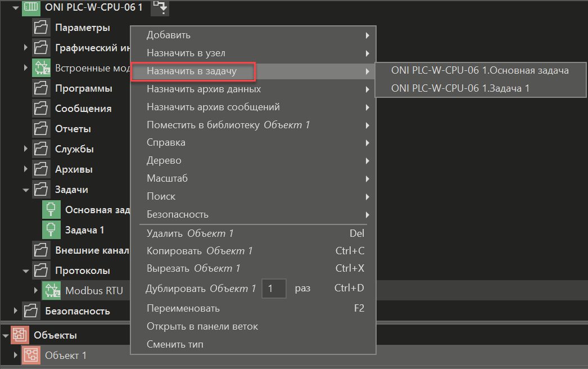
Task: Click the duplicate count input field
Action: [274, 289]
